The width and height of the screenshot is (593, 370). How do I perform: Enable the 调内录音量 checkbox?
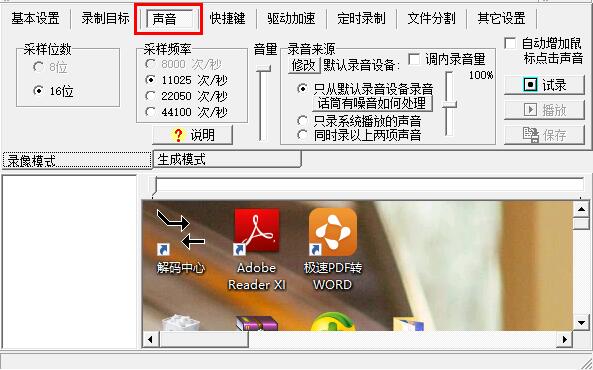(414, 59)
